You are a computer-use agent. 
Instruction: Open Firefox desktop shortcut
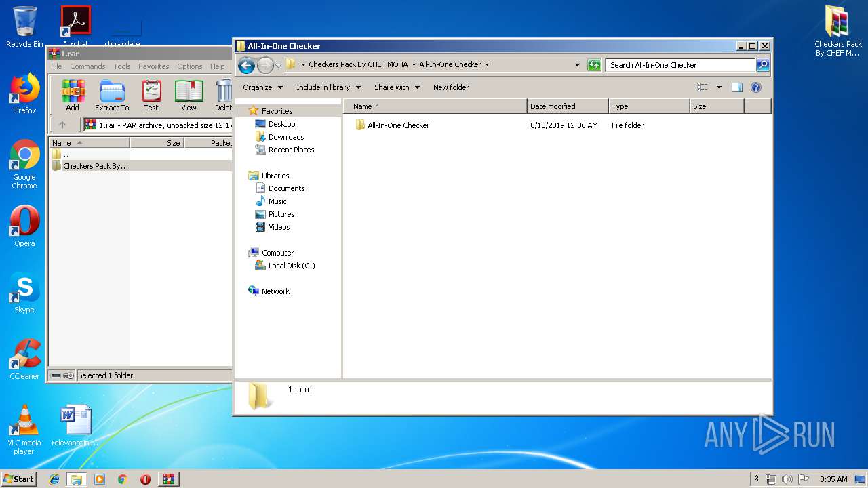pos(24,94)
